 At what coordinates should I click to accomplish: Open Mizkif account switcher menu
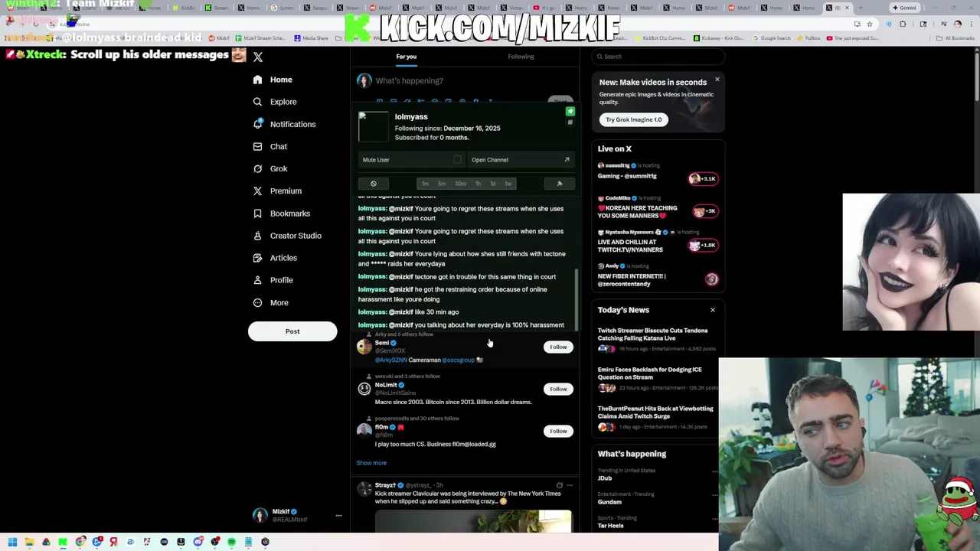pos(338,516)
